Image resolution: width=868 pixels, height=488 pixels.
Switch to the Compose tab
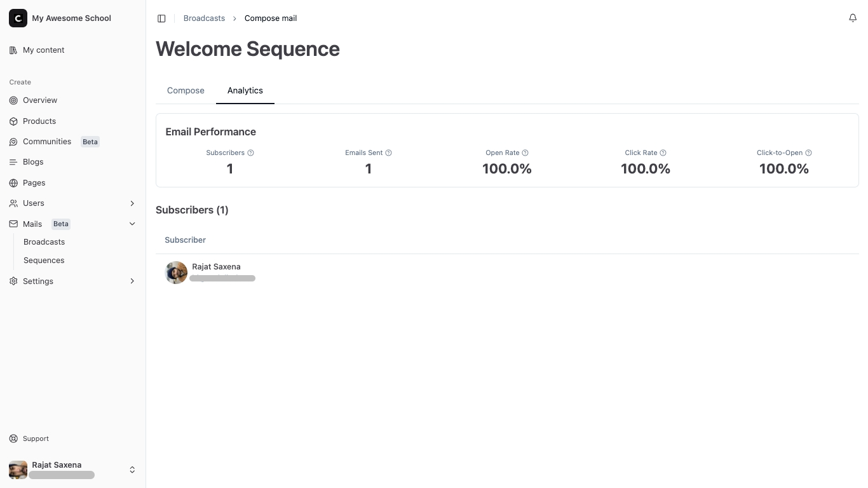point(186,90)
